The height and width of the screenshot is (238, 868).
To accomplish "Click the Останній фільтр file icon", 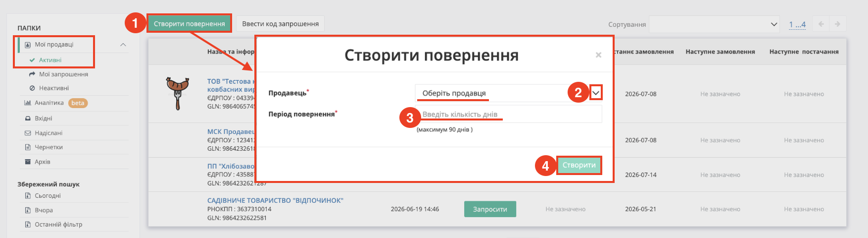I will 28,225.
